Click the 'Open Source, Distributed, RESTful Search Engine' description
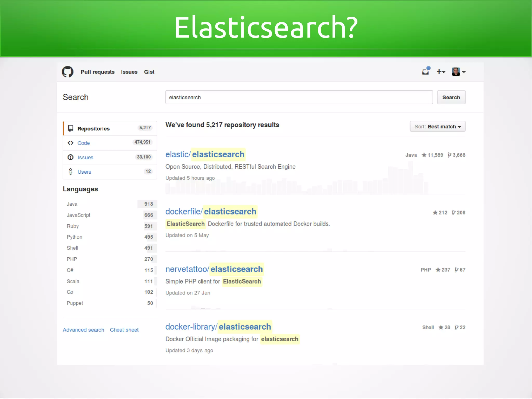The image size is (532, 399). (x=230, y=167)
